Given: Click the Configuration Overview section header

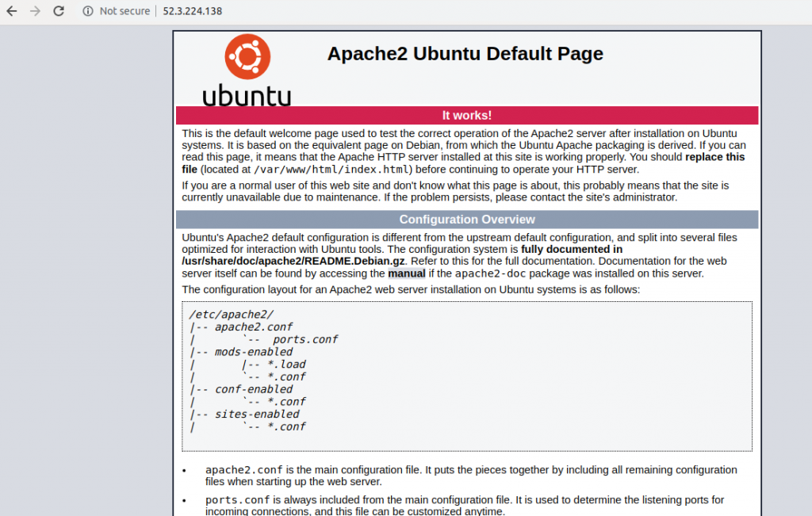Looking at the screenshot, I should click(x=467, y=220).
